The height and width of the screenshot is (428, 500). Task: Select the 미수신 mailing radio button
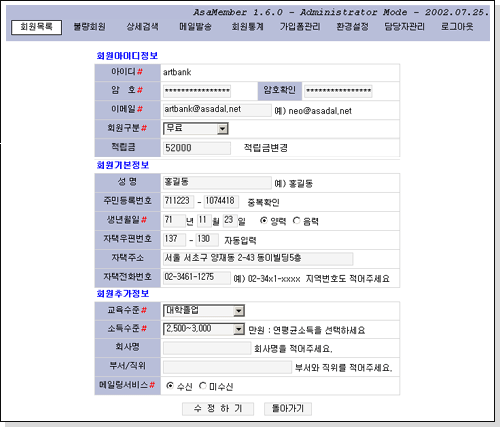[x=203, y=386]
